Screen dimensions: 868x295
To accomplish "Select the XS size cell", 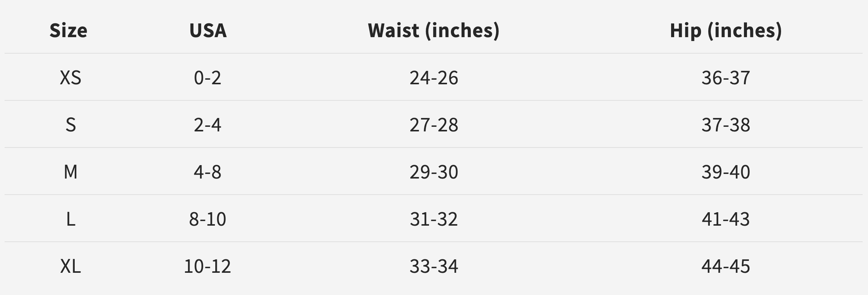I will (70, 78).
